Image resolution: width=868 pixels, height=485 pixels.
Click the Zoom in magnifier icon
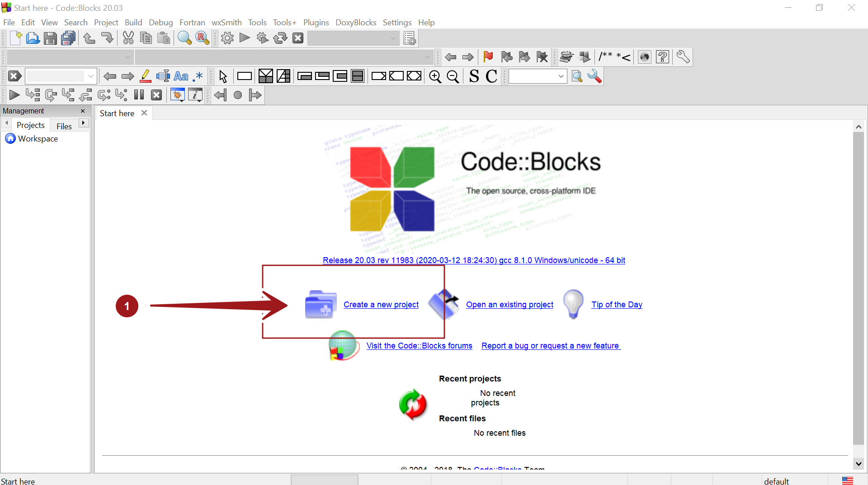435,76
